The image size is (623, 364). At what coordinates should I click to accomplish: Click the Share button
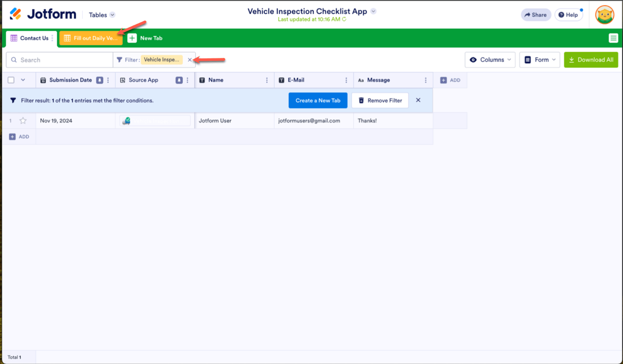point(536,15)
